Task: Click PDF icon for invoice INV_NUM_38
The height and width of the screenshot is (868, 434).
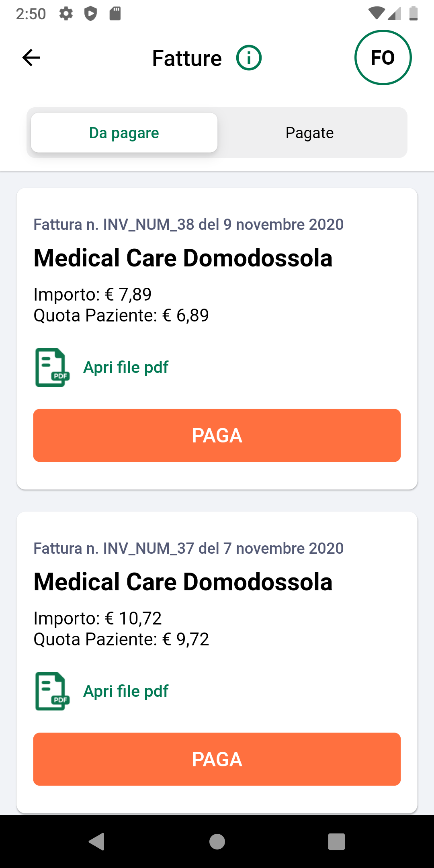Action: pos(52,367)
